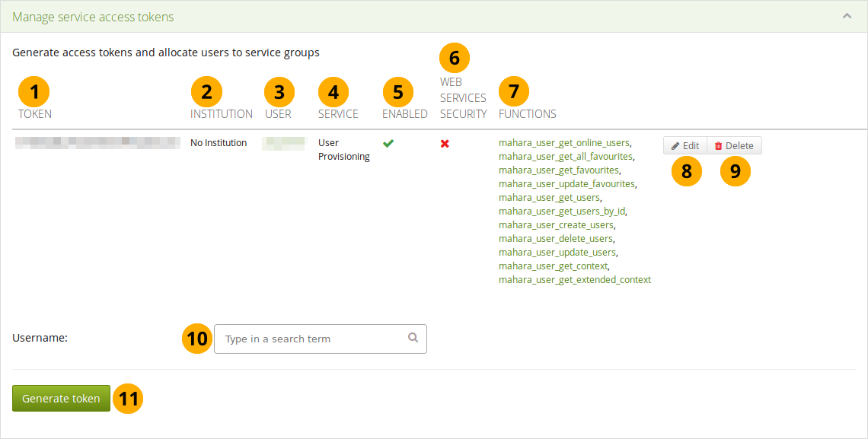
Task: Type in the Username search field
Action: coord(312,339)
